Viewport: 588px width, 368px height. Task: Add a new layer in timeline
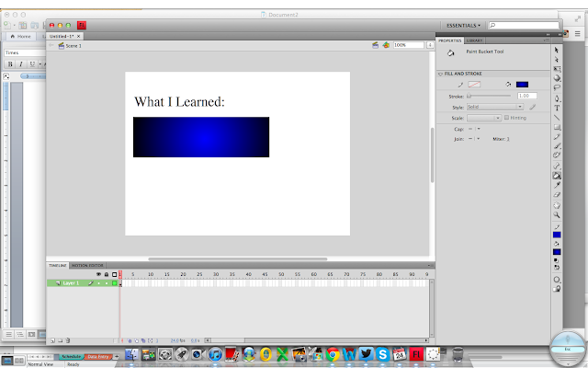[x=53, y=340]
